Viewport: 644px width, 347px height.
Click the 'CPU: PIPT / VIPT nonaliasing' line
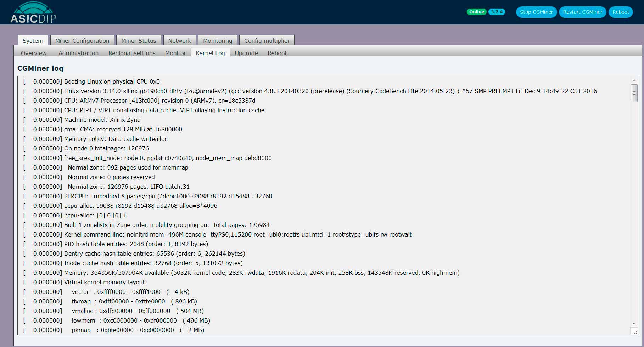144,110
